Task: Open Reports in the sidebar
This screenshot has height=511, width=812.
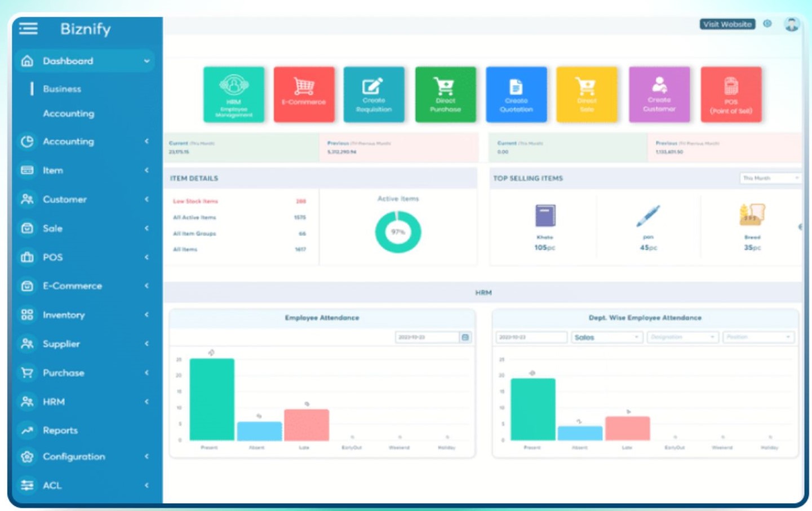Action: point(60,430)
